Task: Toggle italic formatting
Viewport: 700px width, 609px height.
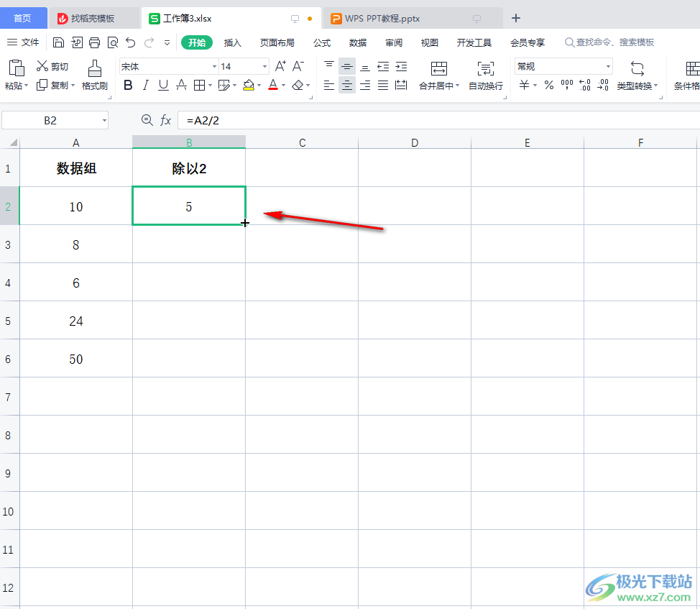Action: 145,85
